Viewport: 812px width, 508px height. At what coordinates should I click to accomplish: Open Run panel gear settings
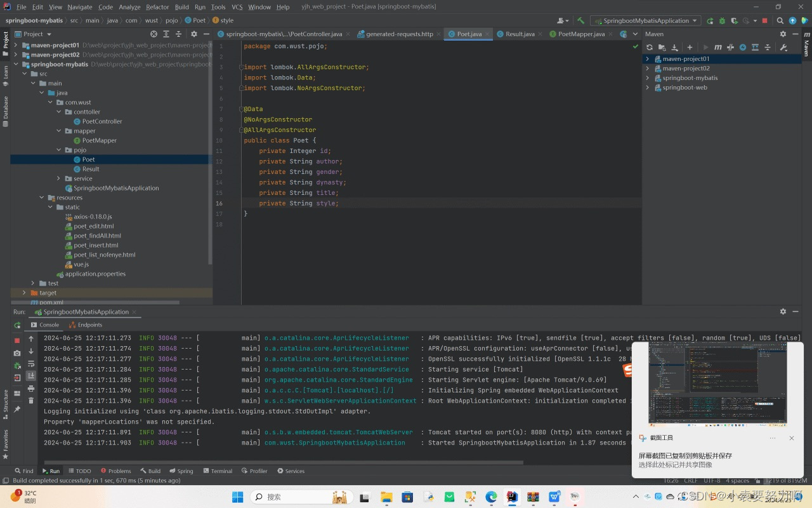pyautogui.click(x=783, y=311)
